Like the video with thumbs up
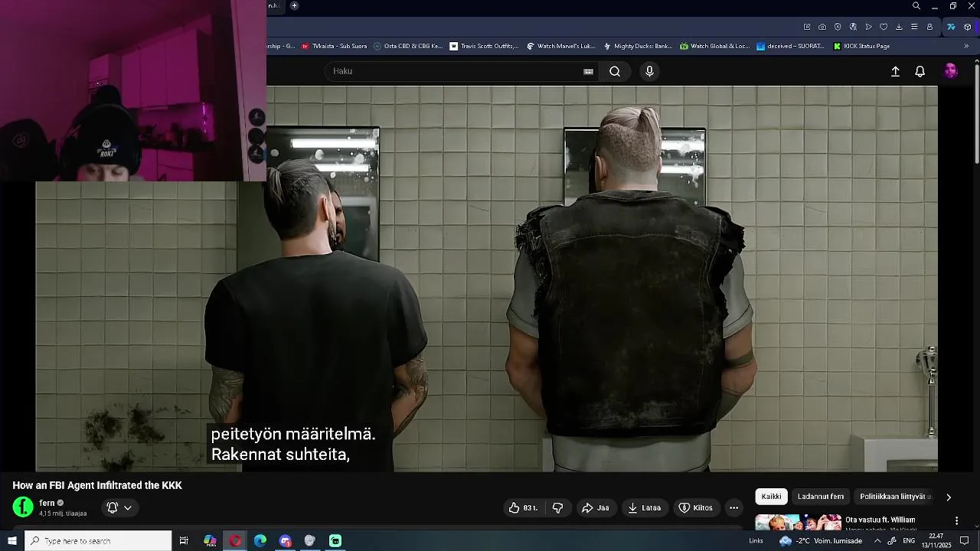This screenshot has height=551, width=980. point(524,507)
